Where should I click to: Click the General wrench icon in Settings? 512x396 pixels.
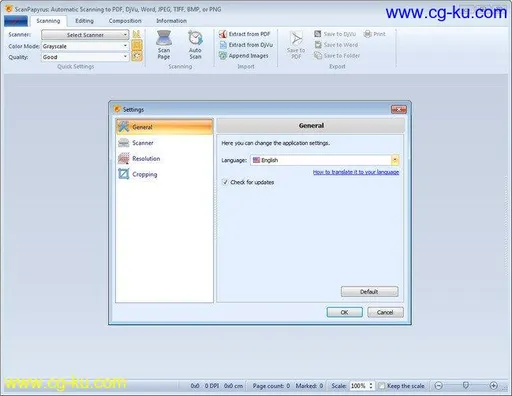(124, 127)
